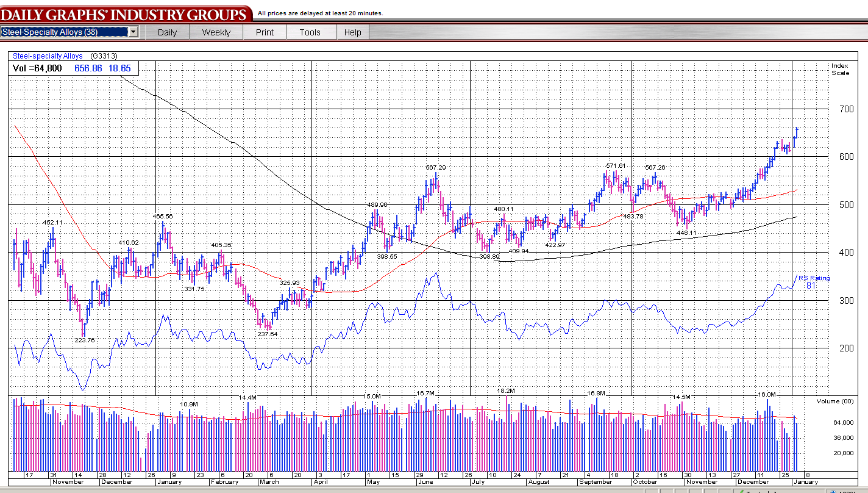Click the 571.61 September peak label
The height and width of the screenshot is (493, 868).
pos(616,165)
